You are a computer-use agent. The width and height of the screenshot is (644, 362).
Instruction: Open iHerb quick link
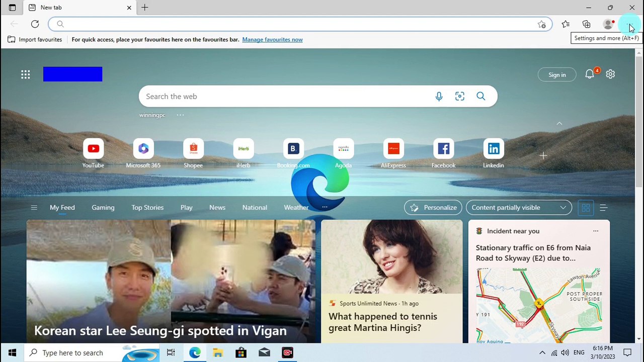(x=243, y=153)
